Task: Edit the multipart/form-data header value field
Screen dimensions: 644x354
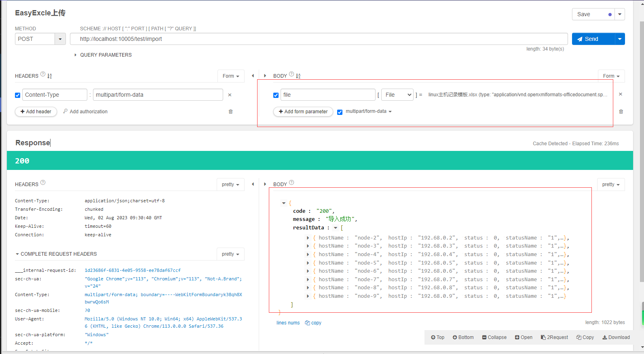Action: [x=158, y=95]
